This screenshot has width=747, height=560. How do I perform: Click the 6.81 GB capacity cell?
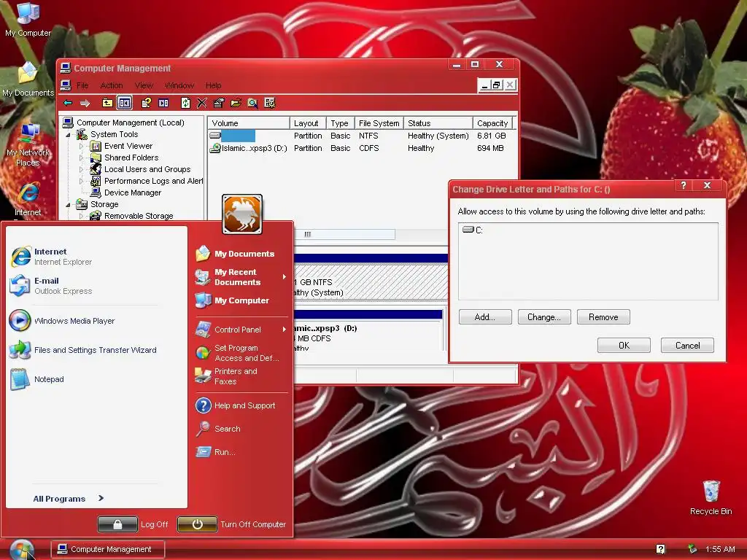pos(491,136)
